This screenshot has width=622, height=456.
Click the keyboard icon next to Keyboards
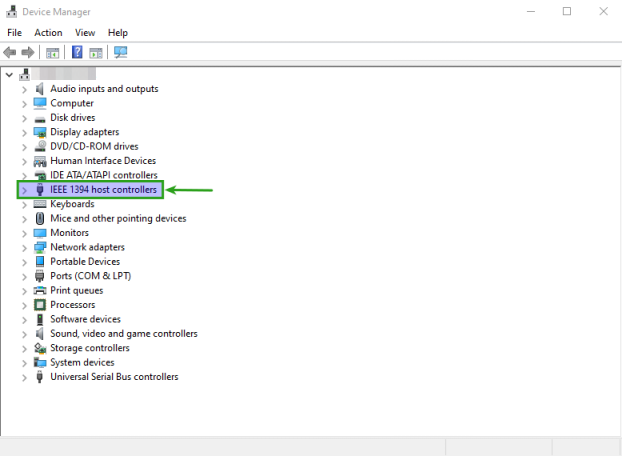tap(40, 204)
